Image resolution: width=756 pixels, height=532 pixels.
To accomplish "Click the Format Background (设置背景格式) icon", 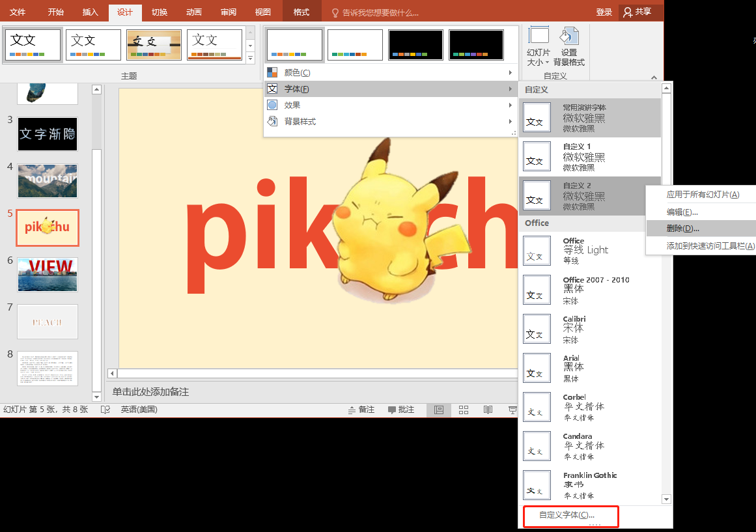I will [x=569, y=36].
